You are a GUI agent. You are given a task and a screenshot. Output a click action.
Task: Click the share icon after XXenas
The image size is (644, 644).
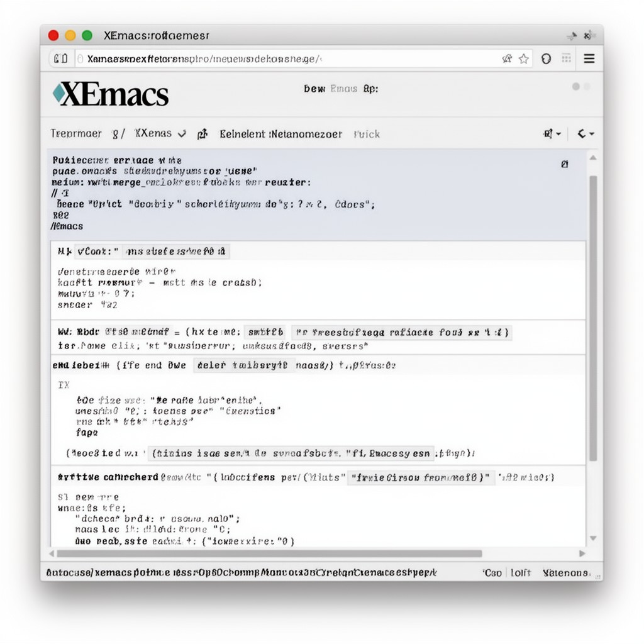203,134
